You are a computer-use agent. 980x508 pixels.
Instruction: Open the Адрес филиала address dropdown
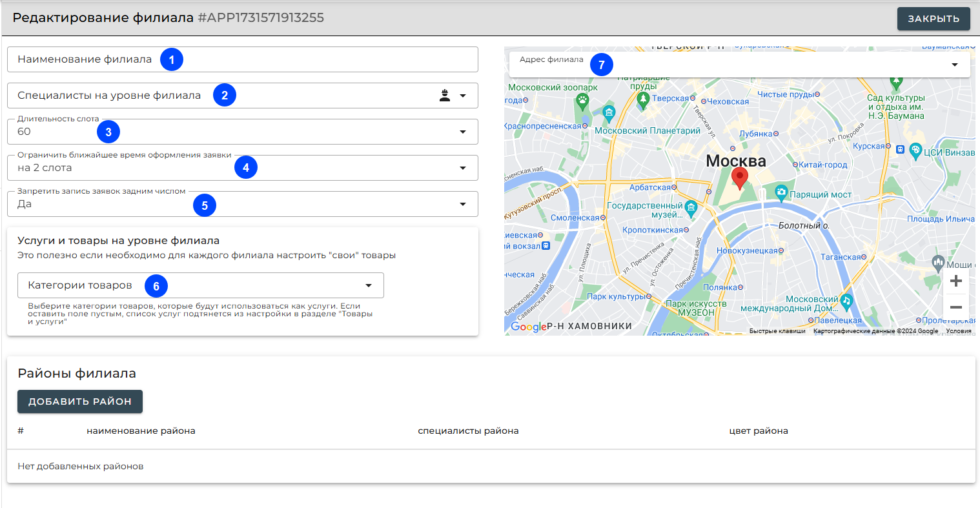tap(740, 65)
